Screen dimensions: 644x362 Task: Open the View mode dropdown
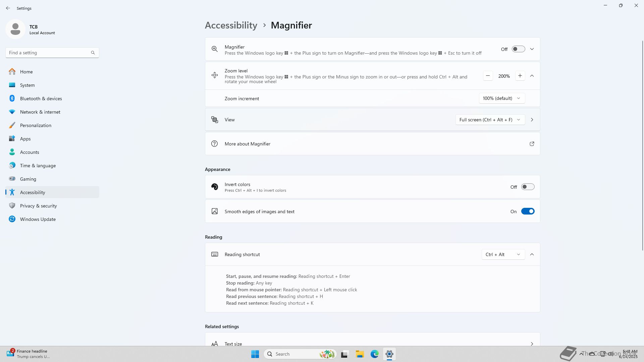click(490, 120)
